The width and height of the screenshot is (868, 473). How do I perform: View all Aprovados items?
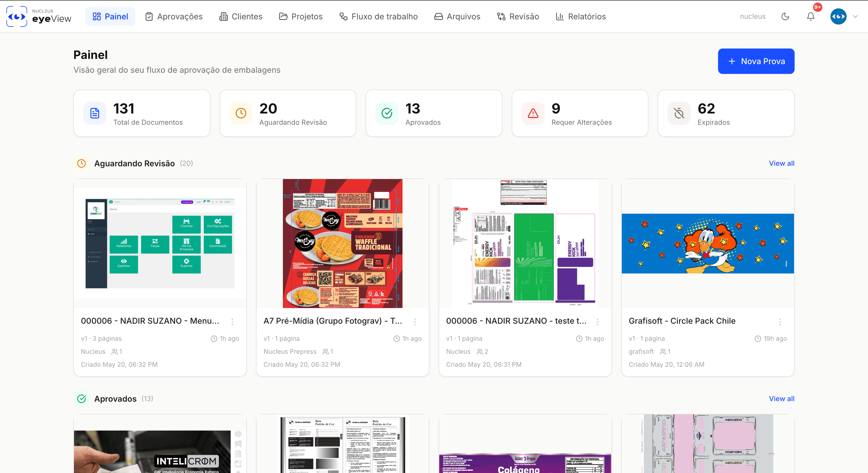pos(781,398)
